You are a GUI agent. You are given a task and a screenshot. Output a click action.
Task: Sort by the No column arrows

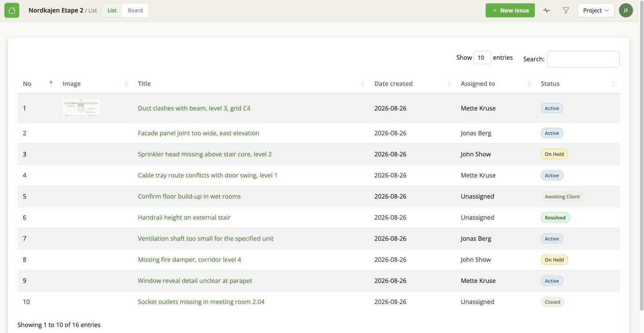51,83
